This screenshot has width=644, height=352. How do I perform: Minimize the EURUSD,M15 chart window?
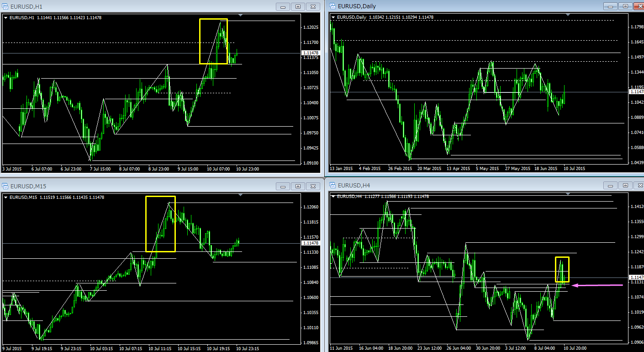click(x=283, y=186)
